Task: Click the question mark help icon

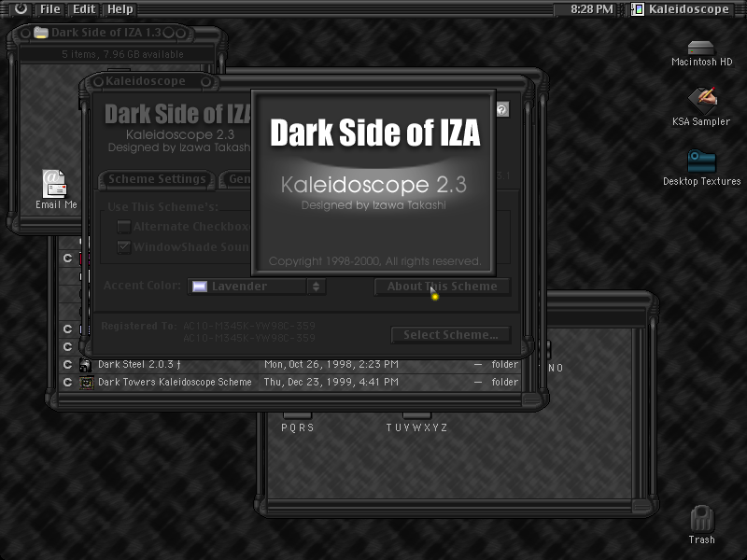Action: pyautogui.click(x=502, y=109)
